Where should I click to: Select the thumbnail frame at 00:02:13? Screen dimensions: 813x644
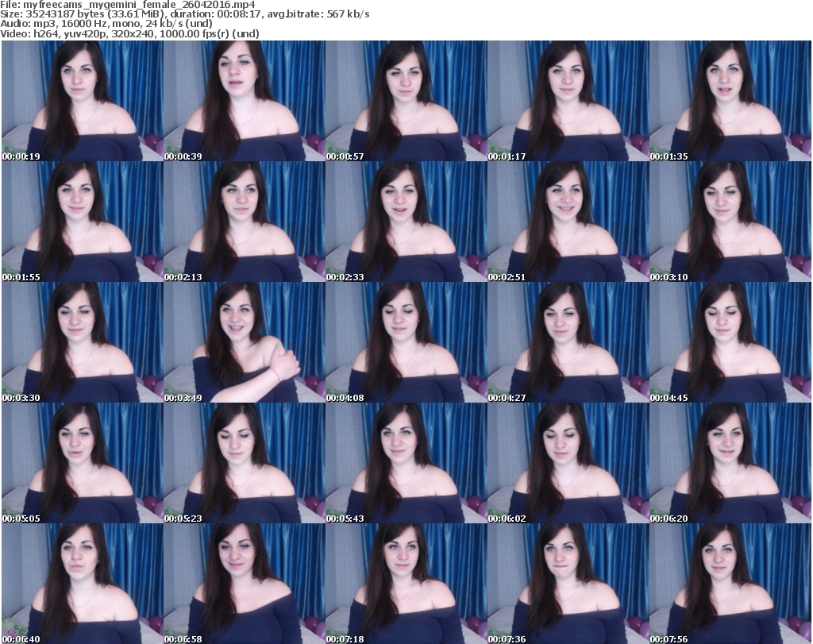[x=245, y=222]
